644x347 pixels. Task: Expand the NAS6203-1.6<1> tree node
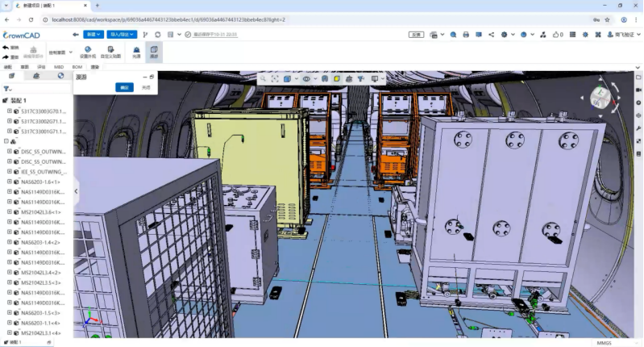point(9,182)
